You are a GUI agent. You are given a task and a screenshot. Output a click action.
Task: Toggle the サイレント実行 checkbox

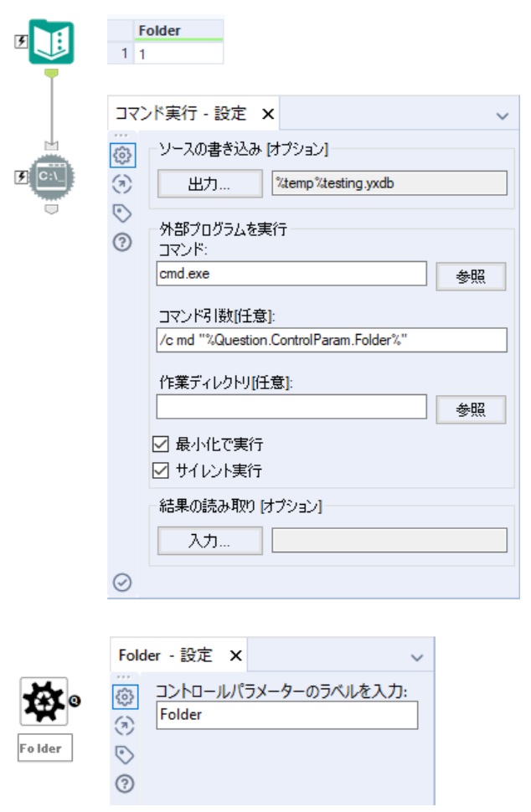pos(161,470)
